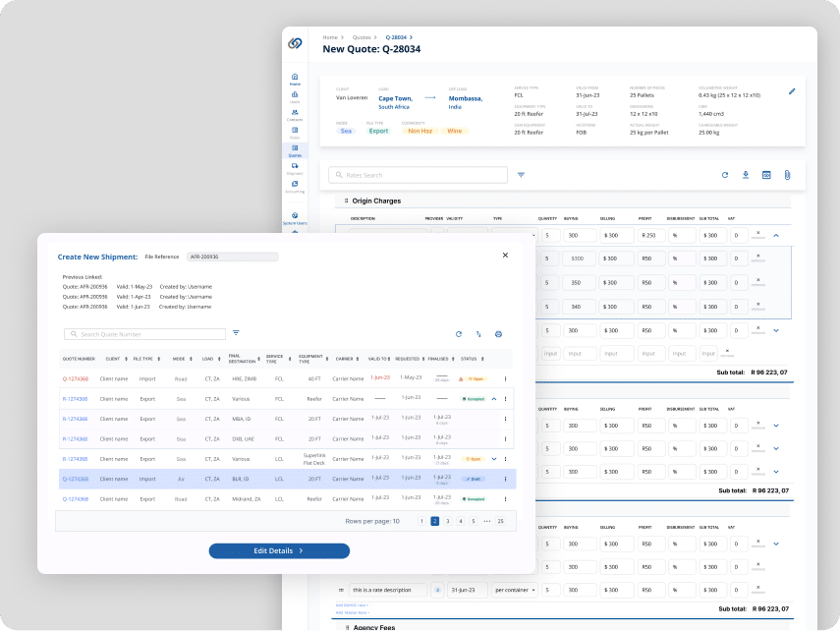Viewport: 840px width, 631px height.
Task: Click the Search Quote Number field
Action: [x=145, y=334]
